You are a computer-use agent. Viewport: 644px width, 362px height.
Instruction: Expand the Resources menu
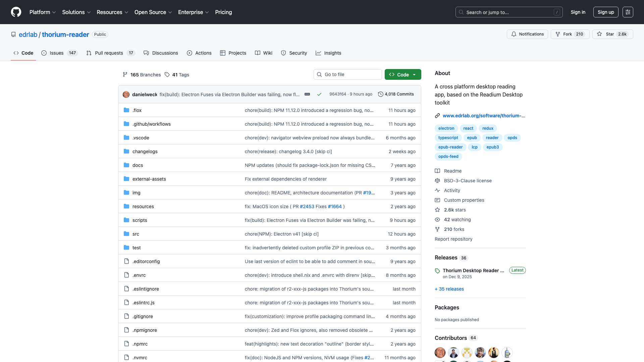112,12
